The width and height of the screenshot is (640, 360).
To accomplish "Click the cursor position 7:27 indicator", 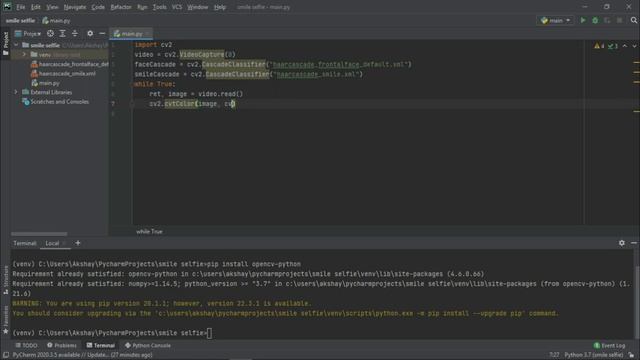I will (554, 355).
